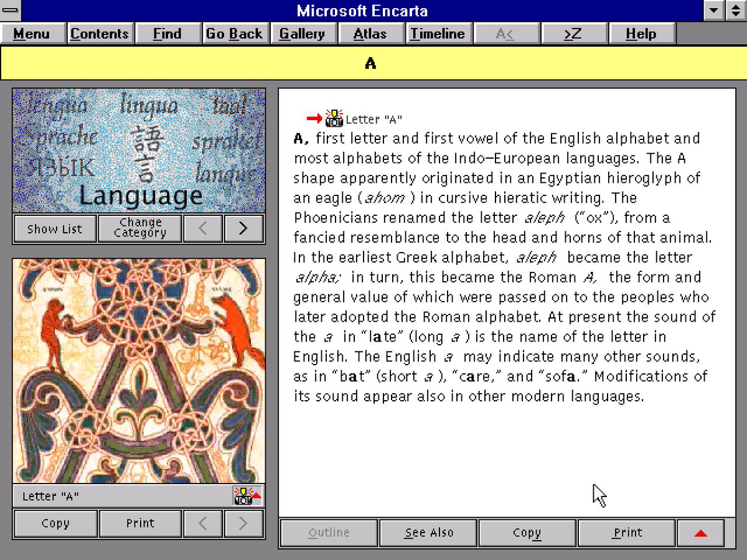Click the italic word alpha; in the article
This screenshot has width=747, height=560.
(317, 278)
